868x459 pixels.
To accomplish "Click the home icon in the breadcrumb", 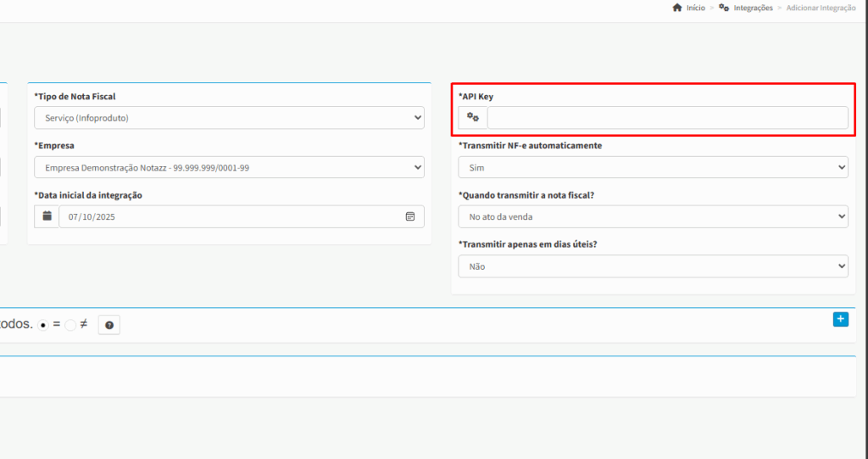I will pos(676,8).
